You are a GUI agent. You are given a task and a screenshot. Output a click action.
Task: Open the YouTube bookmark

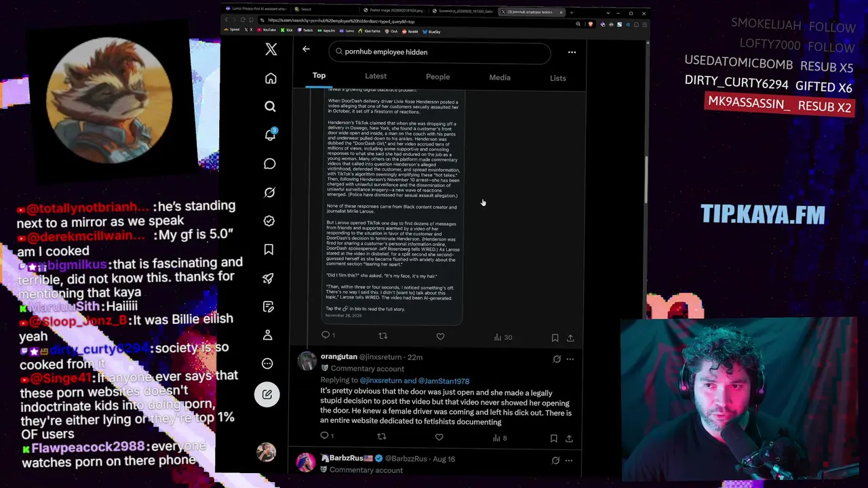[268, 30]
